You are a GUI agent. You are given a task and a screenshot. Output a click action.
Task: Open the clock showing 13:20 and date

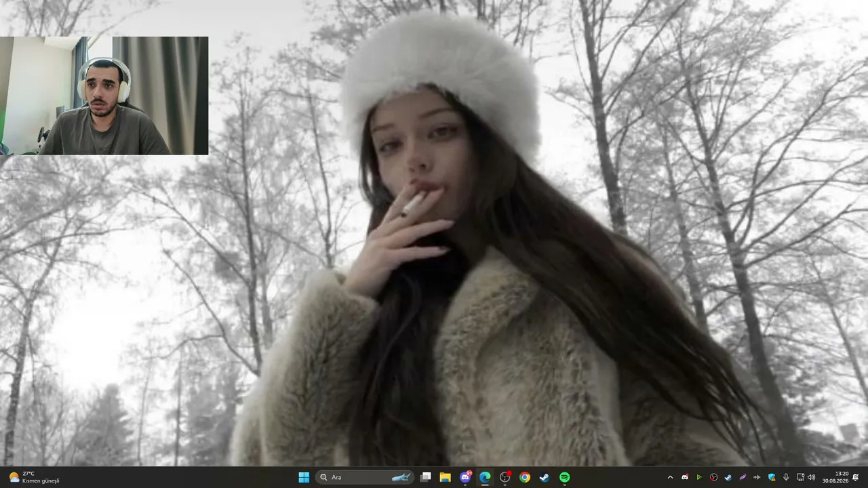pyautogui.click(x=835, y=477)
